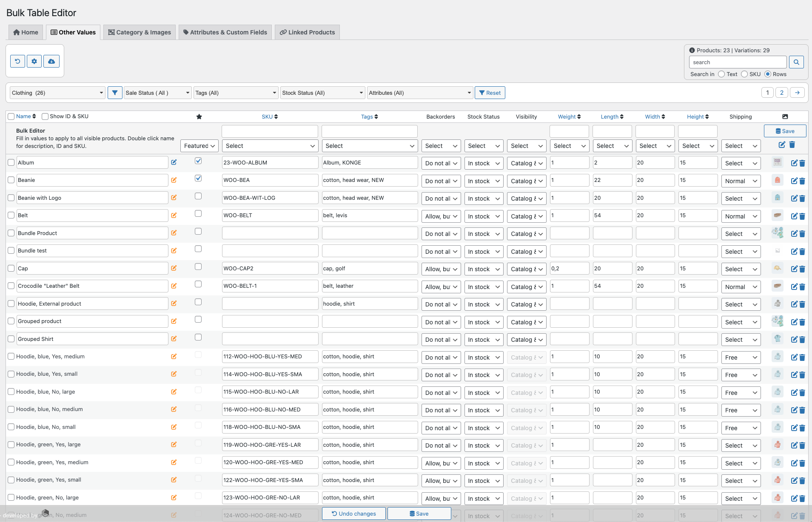Click the Undo changes button at the bottom
Image resolution: width=812 pixels, height=522 pixels.
(353, 513)
